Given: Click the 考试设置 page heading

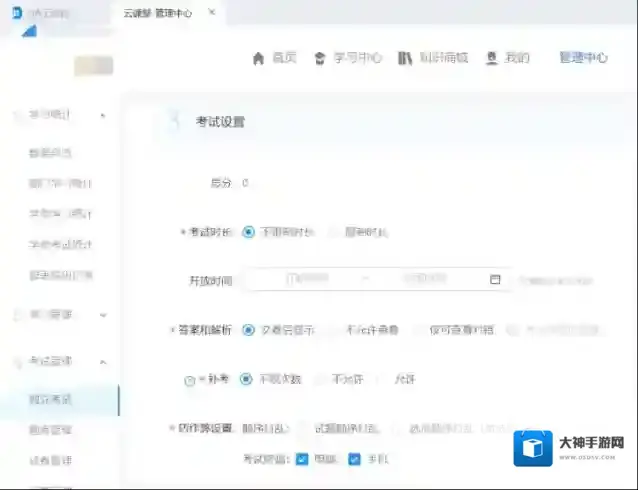Looking at the screenshot, I should [220, 122].
